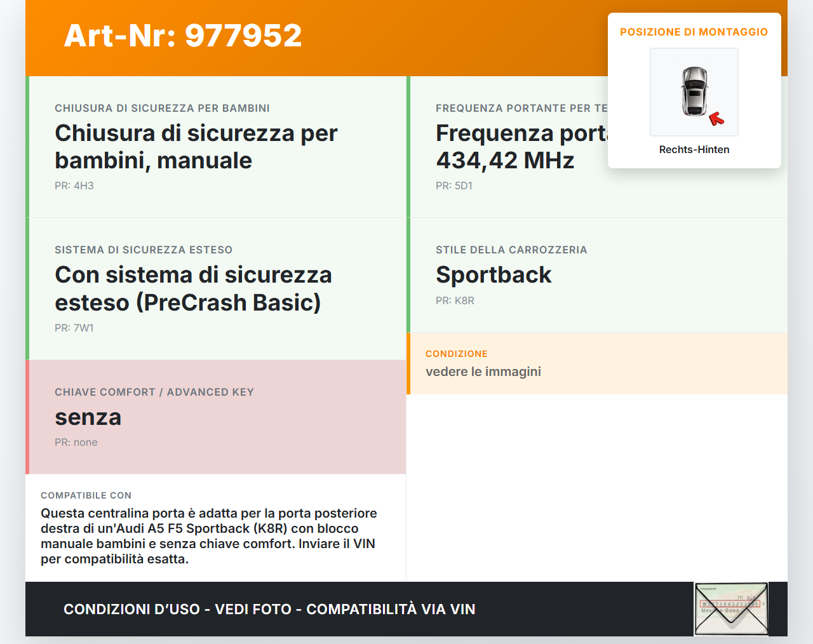Click the PR: 5D1 code
This screenshot has height=644, width=813.
pos(454,185)
